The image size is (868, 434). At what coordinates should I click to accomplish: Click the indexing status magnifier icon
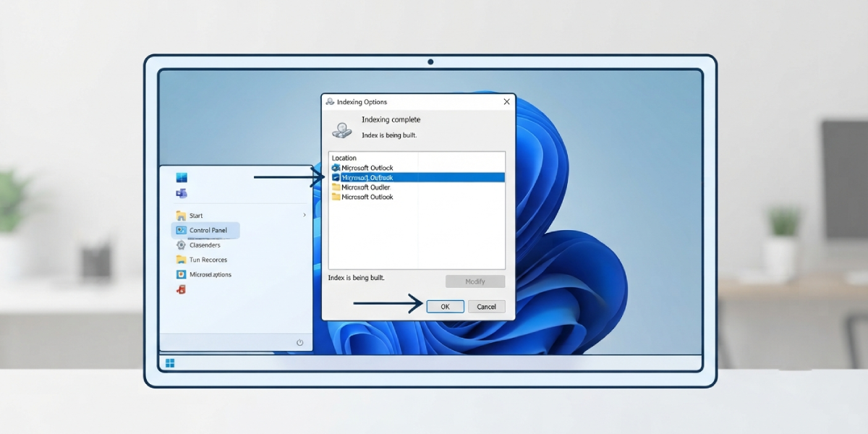click(x=341, y=129)
